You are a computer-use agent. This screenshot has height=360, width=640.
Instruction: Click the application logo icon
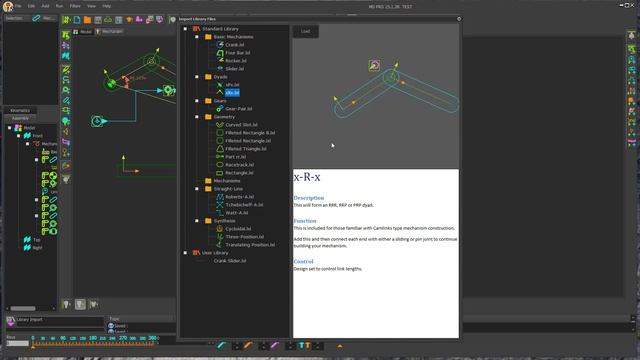coord(8,6)
